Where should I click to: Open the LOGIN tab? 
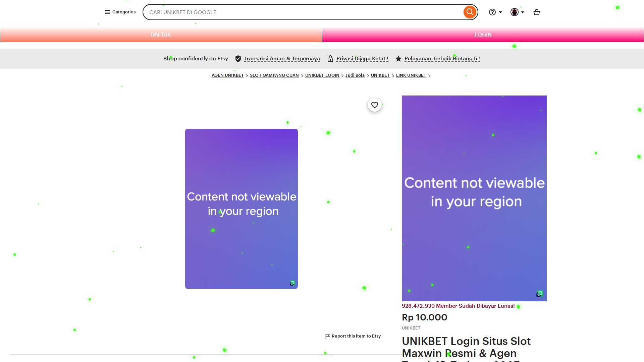click(483, 35)
